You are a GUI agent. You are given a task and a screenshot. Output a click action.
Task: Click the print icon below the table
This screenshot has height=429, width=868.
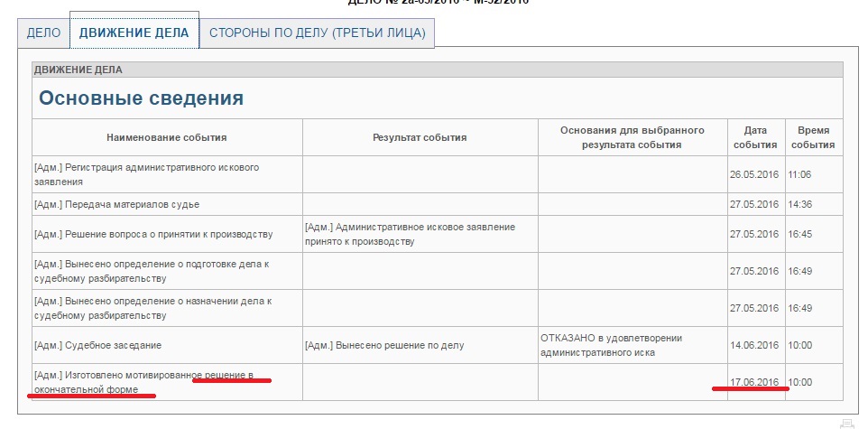[x=846, y=424]
